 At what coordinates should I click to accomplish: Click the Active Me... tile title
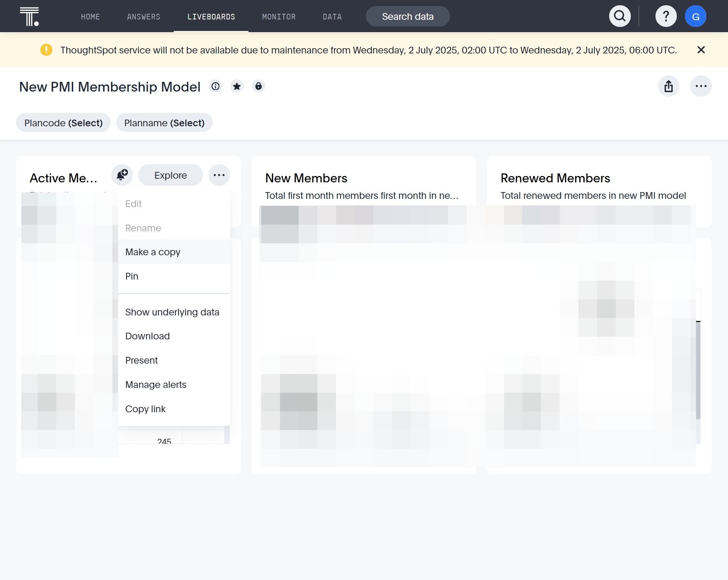(64, 178)
